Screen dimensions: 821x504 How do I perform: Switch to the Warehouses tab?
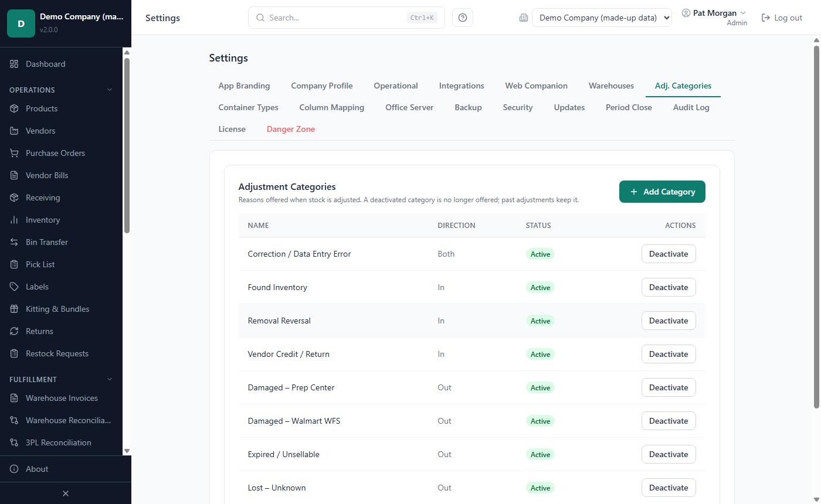[611, 86]
